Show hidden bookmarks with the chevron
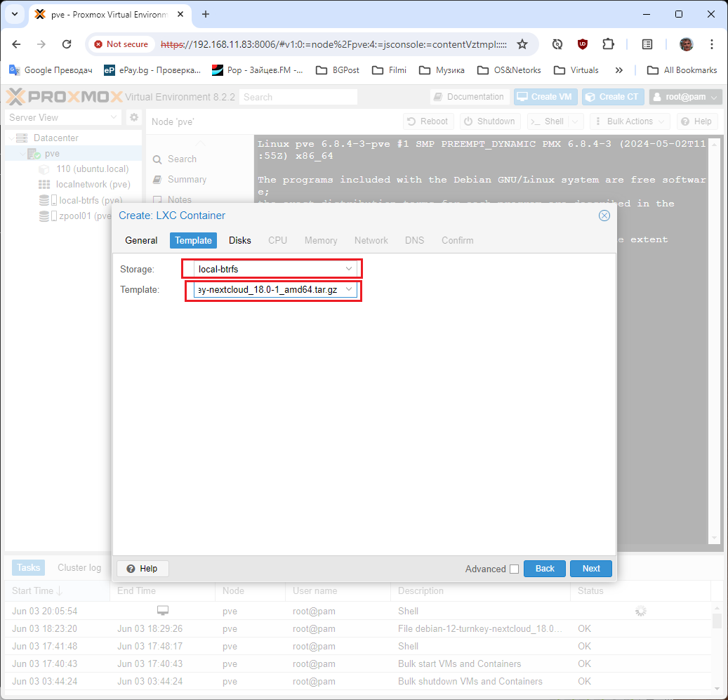 coord(619,70)
